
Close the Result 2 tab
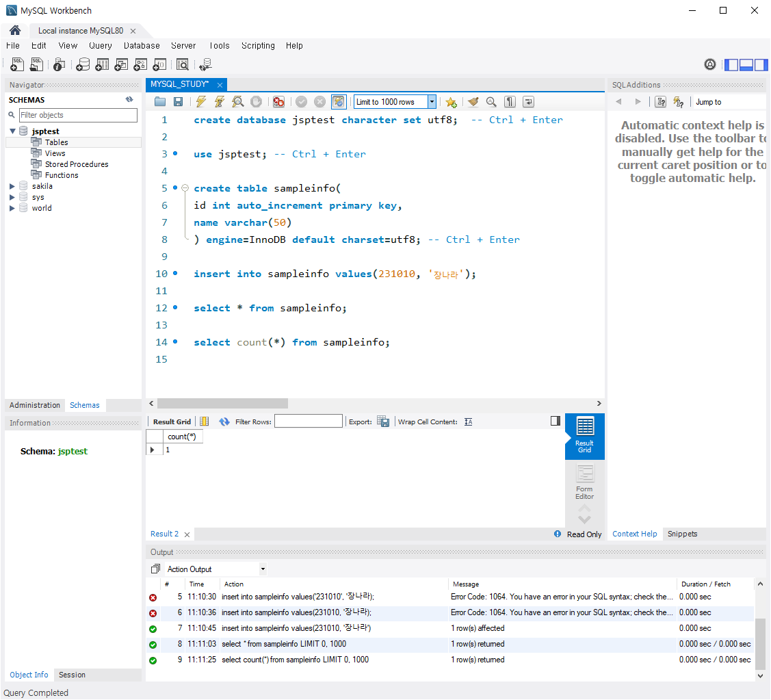click(187, 534)
